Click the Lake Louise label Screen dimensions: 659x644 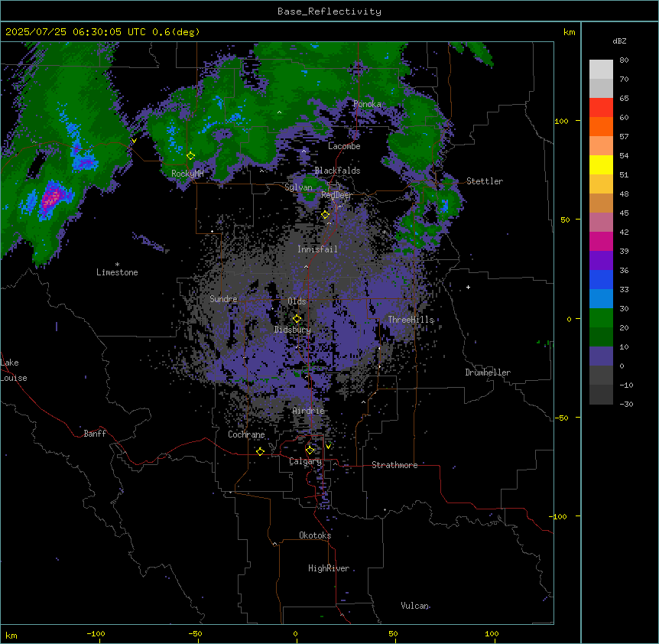pos(14,370)
